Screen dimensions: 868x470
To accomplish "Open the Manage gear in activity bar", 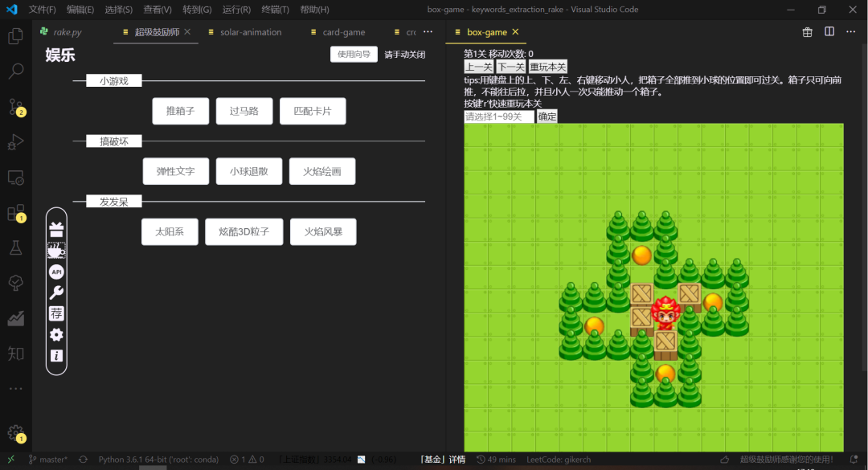I will pyautogui.click(x=15, y=432).
